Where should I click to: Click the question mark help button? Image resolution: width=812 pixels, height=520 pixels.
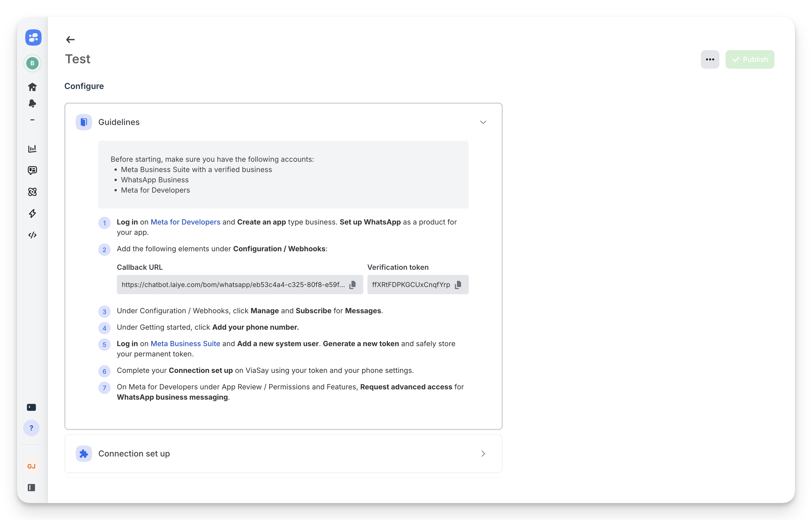pos(31,428)
